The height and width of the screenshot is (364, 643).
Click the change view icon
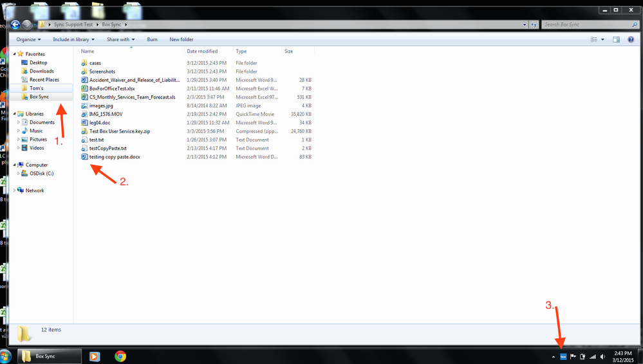coord(593,39)
